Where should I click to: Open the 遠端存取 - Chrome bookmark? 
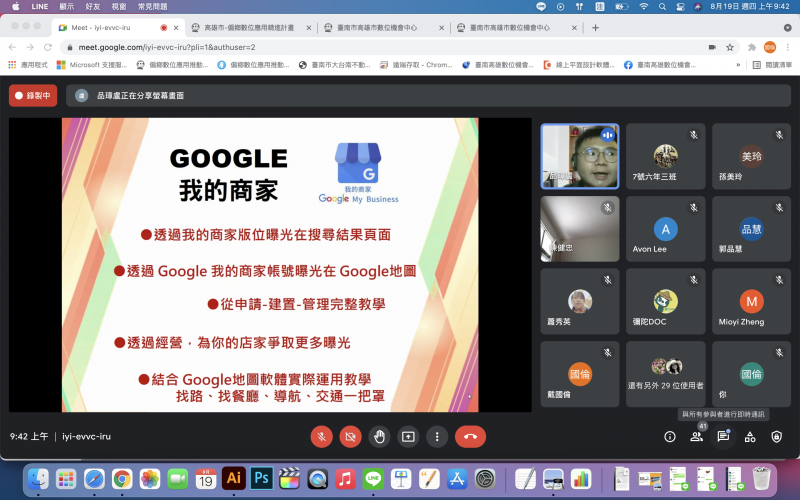click(x=416, y=65)
